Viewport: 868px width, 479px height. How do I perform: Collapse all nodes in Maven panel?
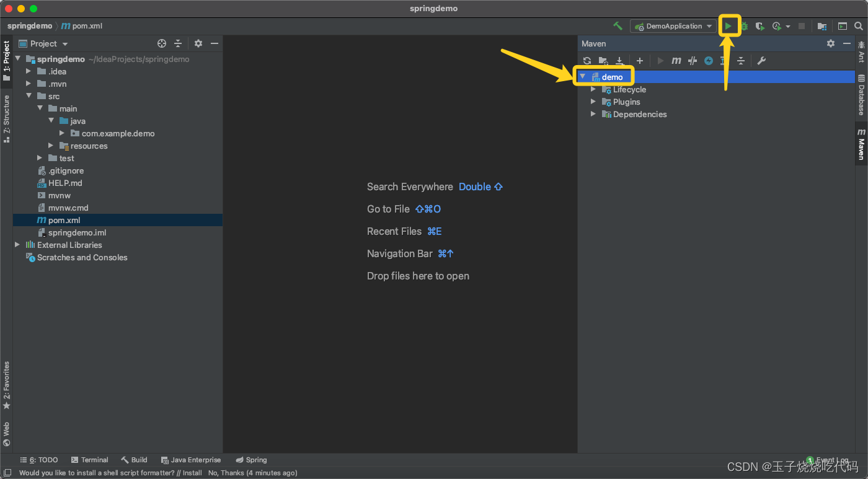pyautogui.click(x=740, y=61)
